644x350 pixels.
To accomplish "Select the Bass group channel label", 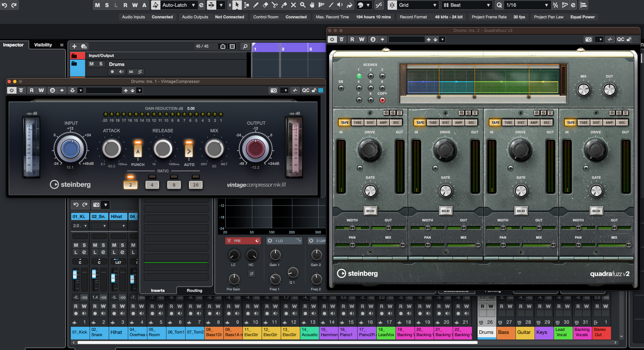I will click(506, 332).
